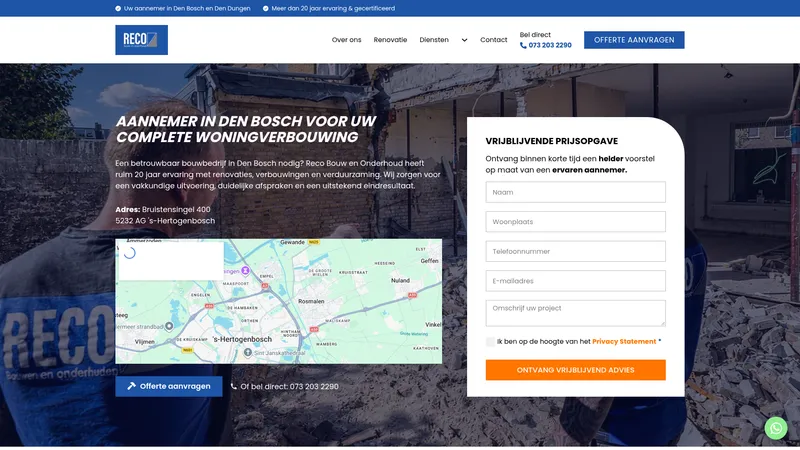Click the Rosmalen label on the map
This screenshot has width=800, height=450.
(x=311, y=302)
